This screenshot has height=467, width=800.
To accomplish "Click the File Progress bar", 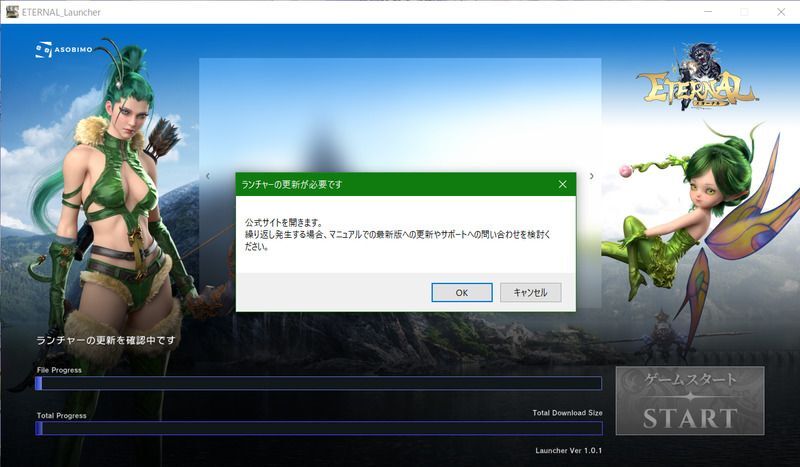I will pos(319,383).
